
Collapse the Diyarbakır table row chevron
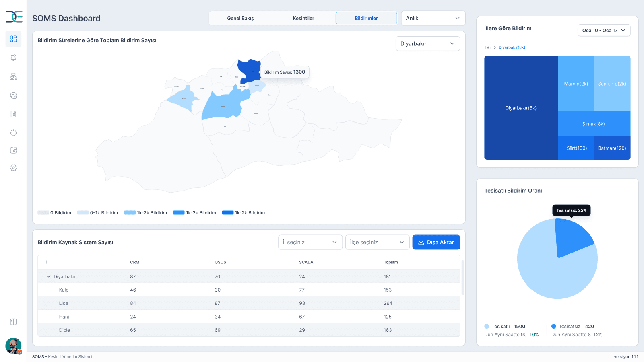coord(49,276)
